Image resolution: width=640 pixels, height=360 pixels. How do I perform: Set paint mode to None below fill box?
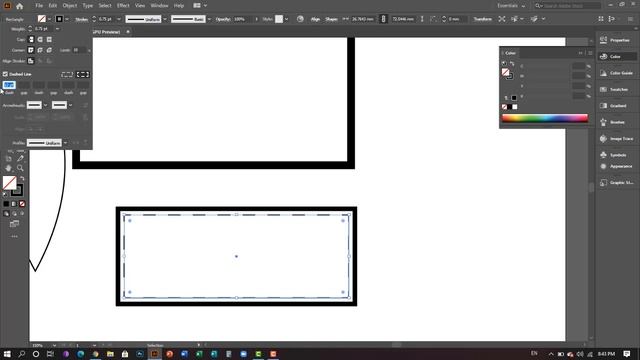tap(22, 203)
